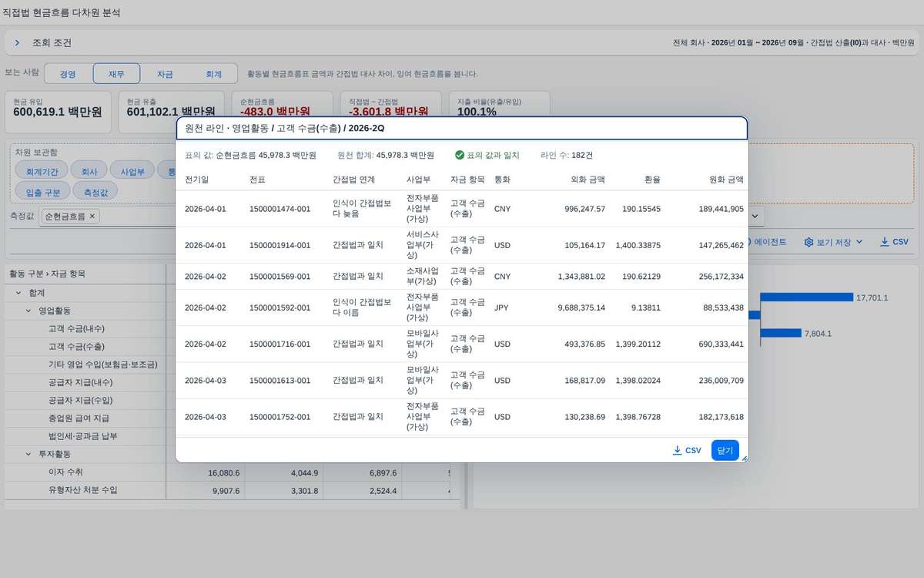The width and height of the screenshot is (924, 578).
Task: Remove the 순현금흐름 measure token
Action: pyautogui.click(x=92, y=217)
